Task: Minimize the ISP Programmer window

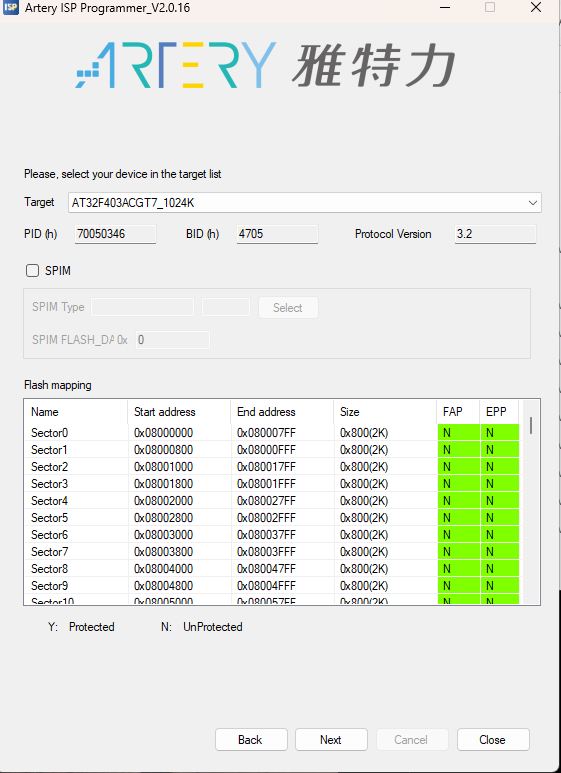Action: click(x=445, y=8)
